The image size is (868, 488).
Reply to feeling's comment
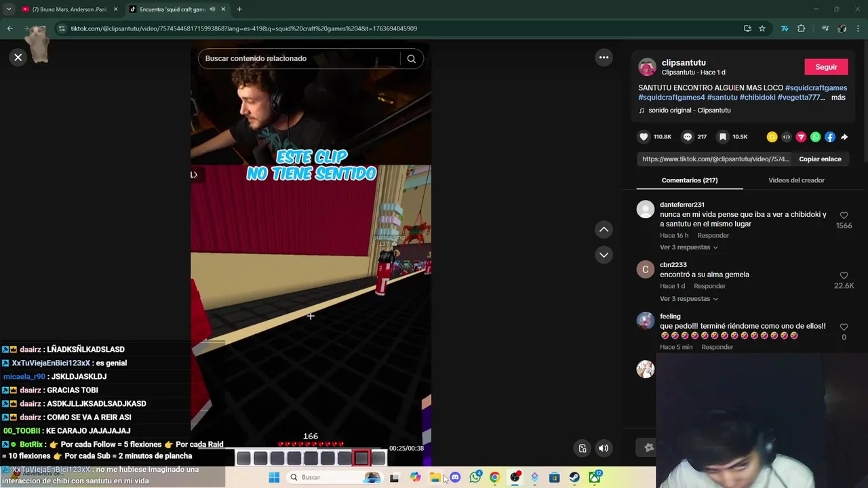coord(717,347)
